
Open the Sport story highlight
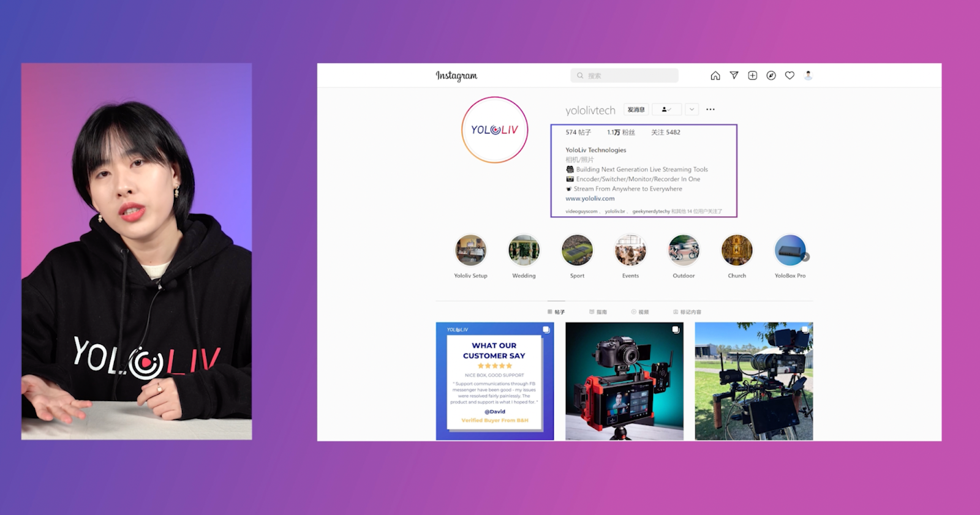coord(577,250)
